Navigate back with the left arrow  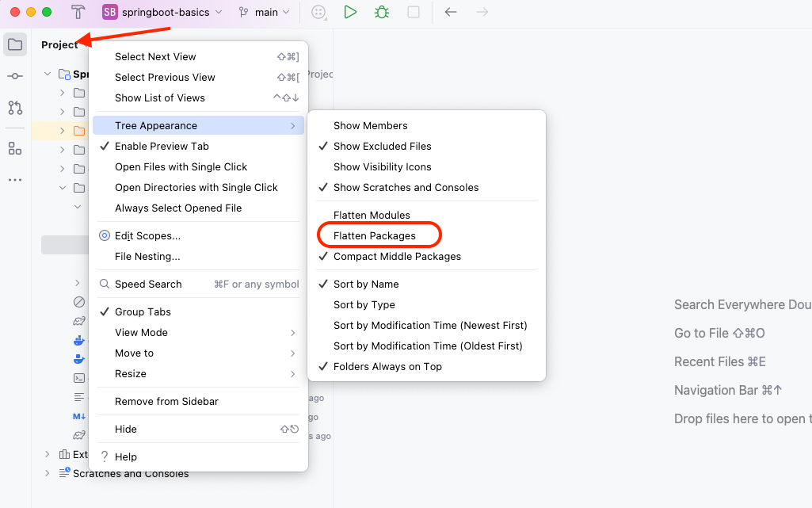(x=451, y=12)
